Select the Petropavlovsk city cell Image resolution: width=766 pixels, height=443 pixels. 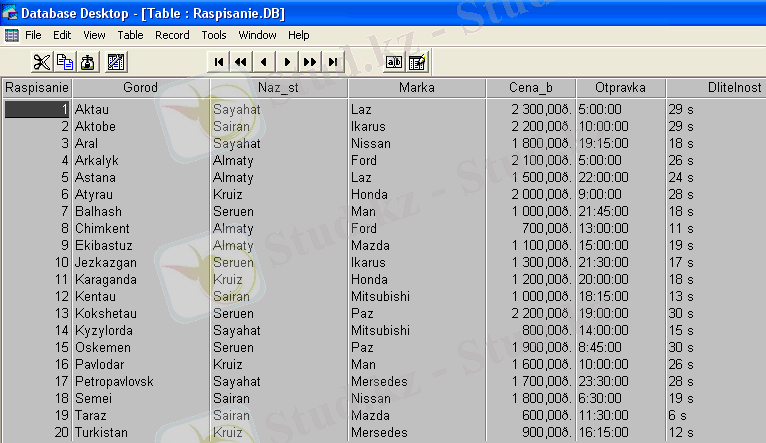pyautogui.click(x=141, y=381)
